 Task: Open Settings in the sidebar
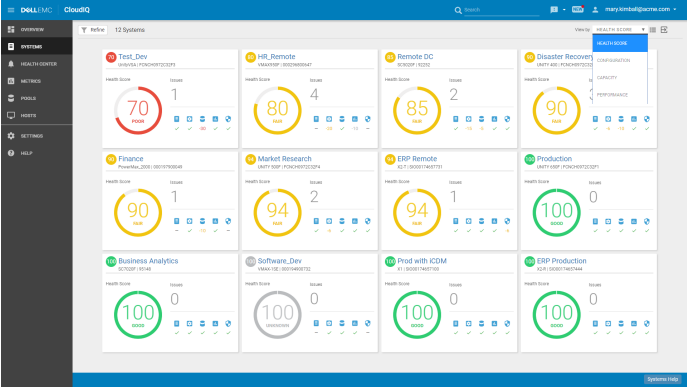[x=37, y=136]
